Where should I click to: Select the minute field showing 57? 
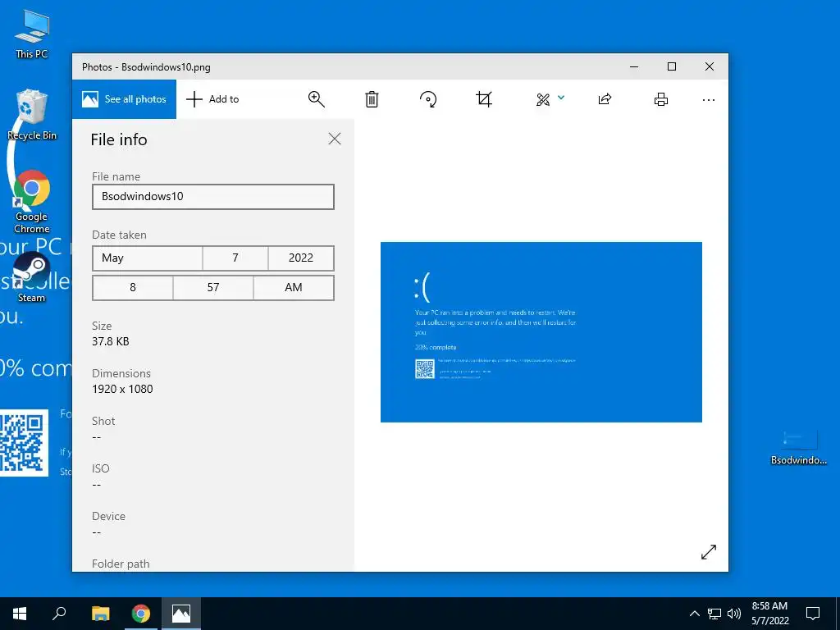(x=213, y=288)
